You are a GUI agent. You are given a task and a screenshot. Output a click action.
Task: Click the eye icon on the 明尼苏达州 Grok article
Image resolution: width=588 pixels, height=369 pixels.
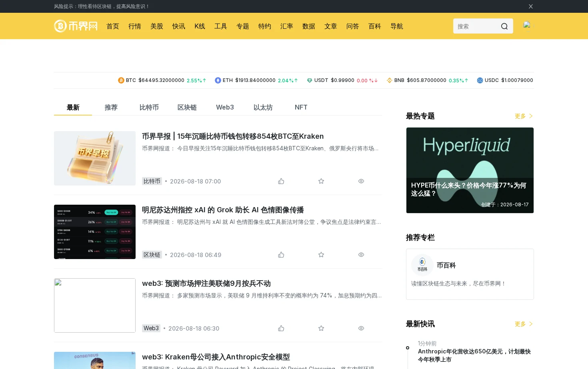[x=361, y=255]
